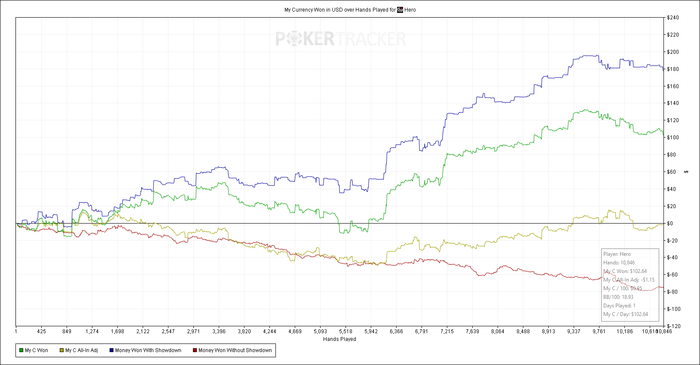Viewport: 700px width, 365px height.
Task: Click the "Hands Played" x-axis label
Action: pyautogui.click(x=339, y=339)
